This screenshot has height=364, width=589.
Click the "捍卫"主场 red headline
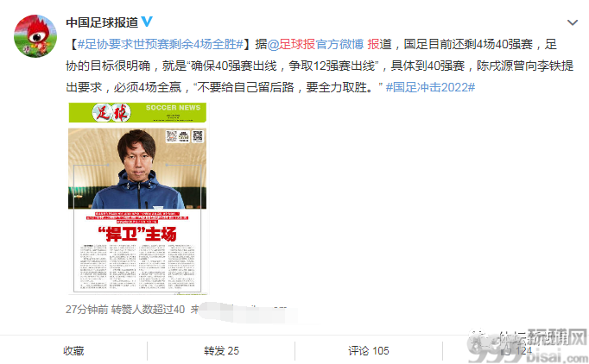137,234
